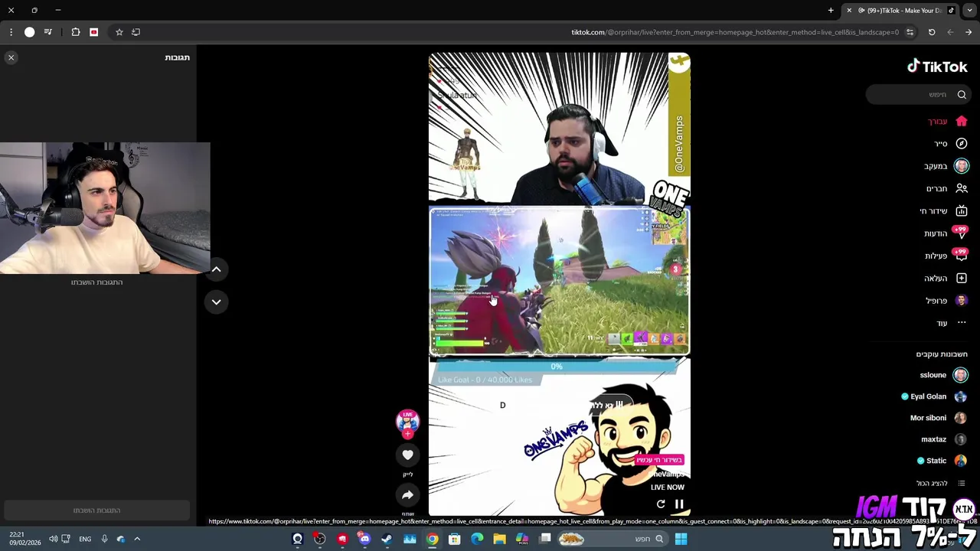980x551 pixels.
Task: Open browser extensions puzzle icon
Action: [x=75, y=32]
